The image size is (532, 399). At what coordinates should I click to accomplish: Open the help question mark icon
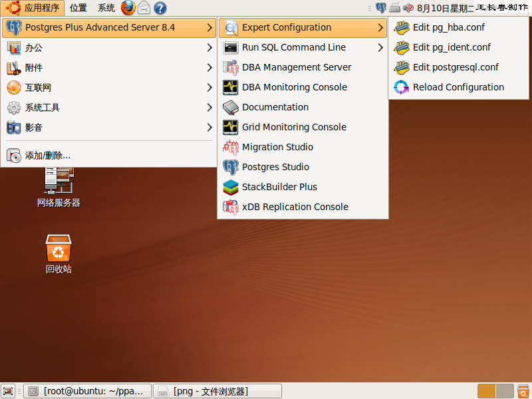point(160,8)
